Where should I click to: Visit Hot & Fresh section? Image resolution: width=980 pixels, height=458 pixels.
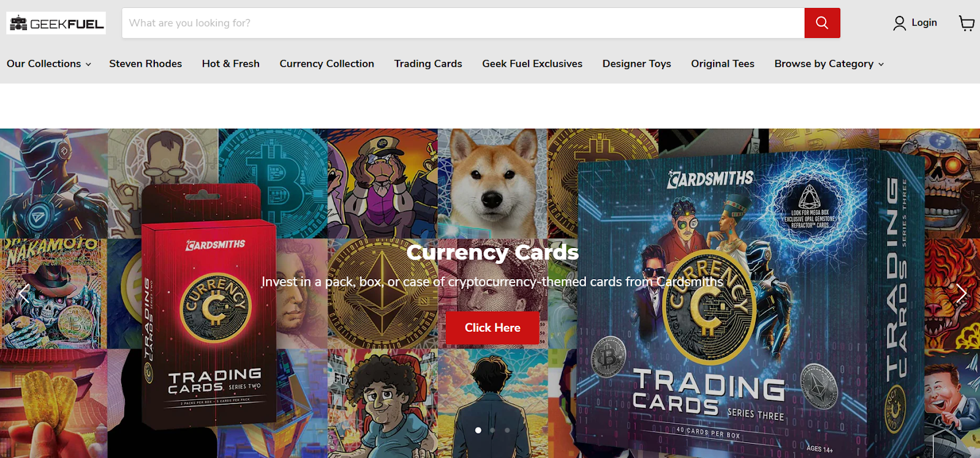(231, 64)
